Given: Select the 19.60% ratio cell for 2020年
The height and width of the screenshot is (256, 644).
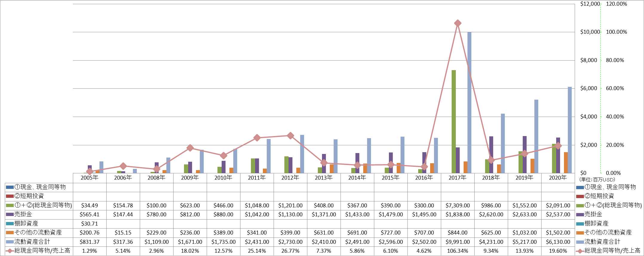Looking at the screenshot, I should click(x=558, y=251).
